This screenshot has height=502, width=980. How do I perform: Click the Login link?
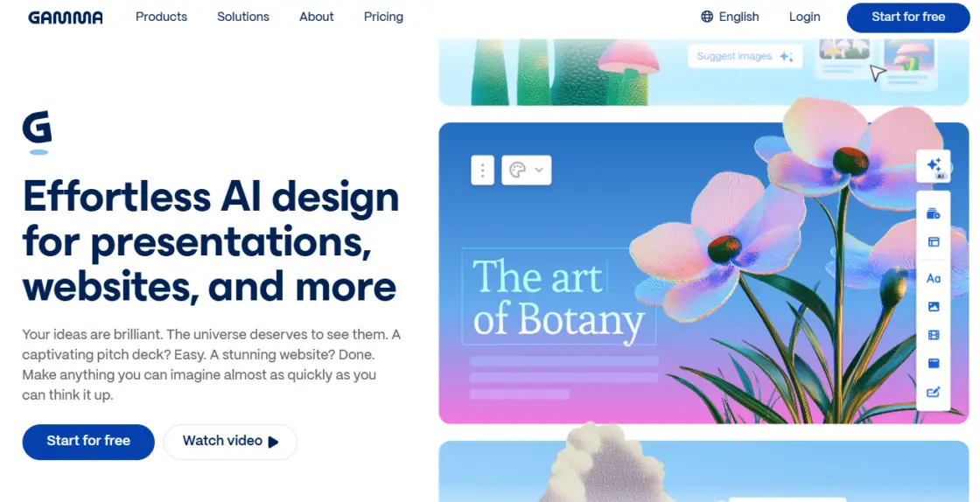pyautogui.click(x=804, y=17)
